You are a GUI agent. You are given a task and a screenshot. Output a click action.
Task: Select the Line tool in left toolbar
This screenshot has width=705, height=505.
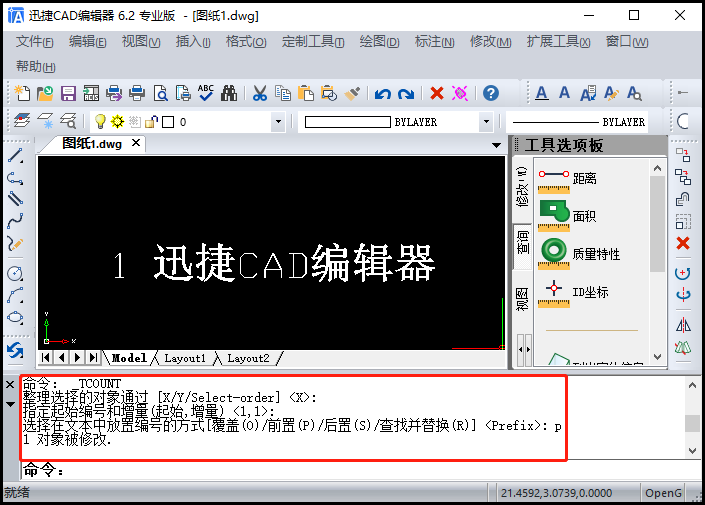pyautogui.click(x=15, y=156)
